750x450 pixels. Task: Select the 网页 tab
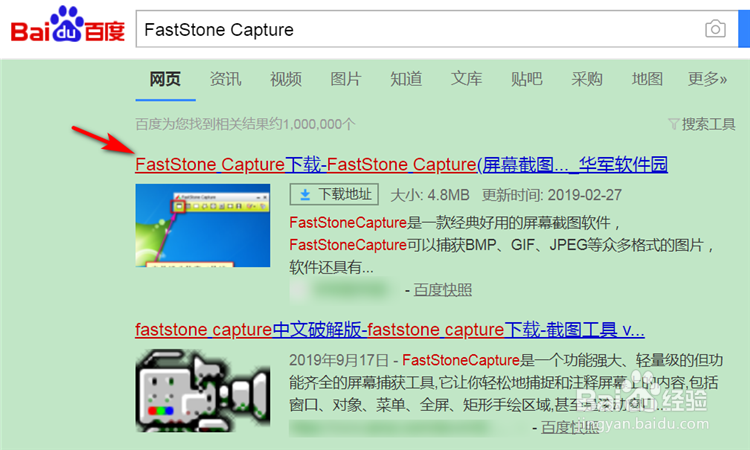[165, 79]
